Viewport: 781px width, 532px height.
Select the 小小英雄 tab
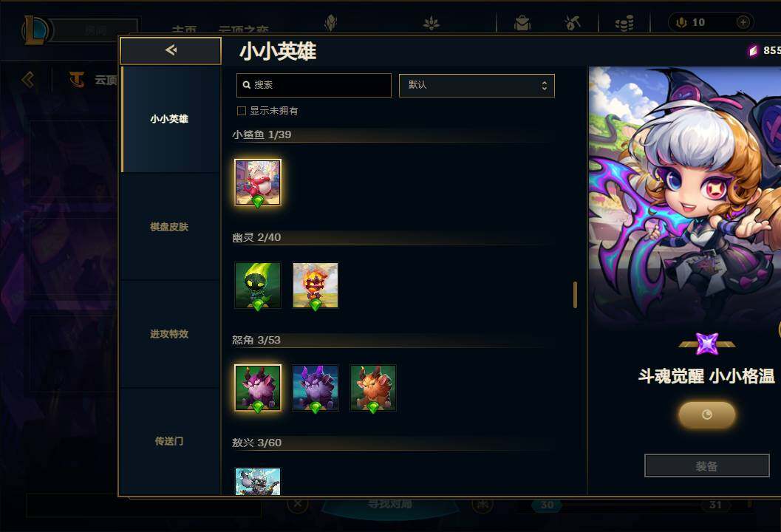169,119
